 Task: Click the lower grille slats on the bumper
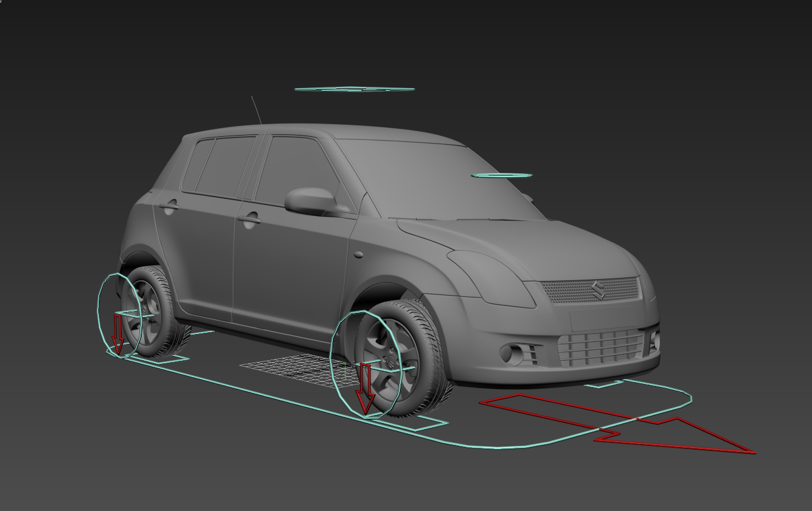pyautogui.click(x=599, y=346)
